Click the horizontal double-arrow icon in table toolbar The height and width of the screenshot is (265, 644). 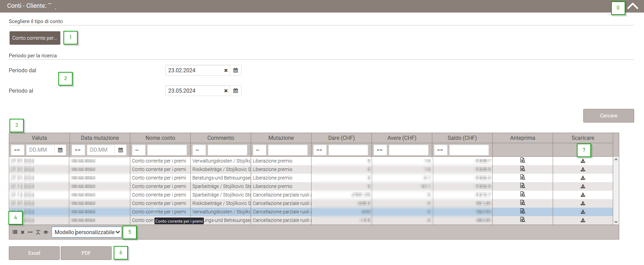point(30,232)
